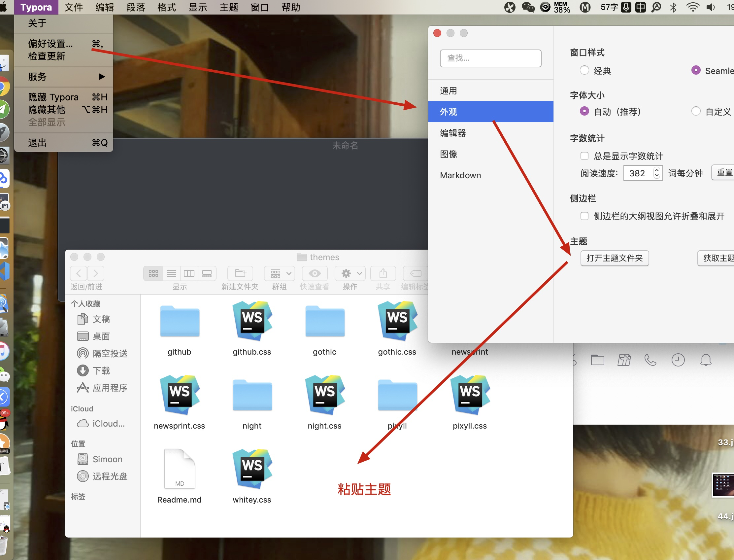The image size is (734, 560).
Task: Click the 查找 search field
Action: (x=490, y=58)
